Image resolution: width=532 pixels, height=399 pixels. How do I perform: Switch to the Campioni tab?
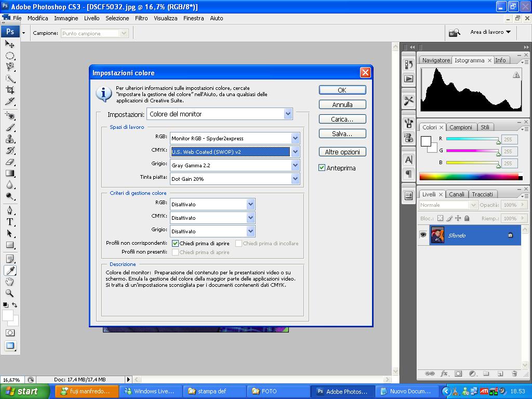click(x=461, y=127)
